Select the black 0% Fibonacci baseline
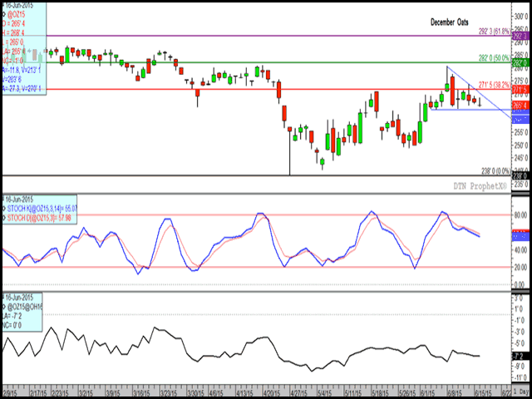This screenshot has height=399, width=532. click(256, 175)
